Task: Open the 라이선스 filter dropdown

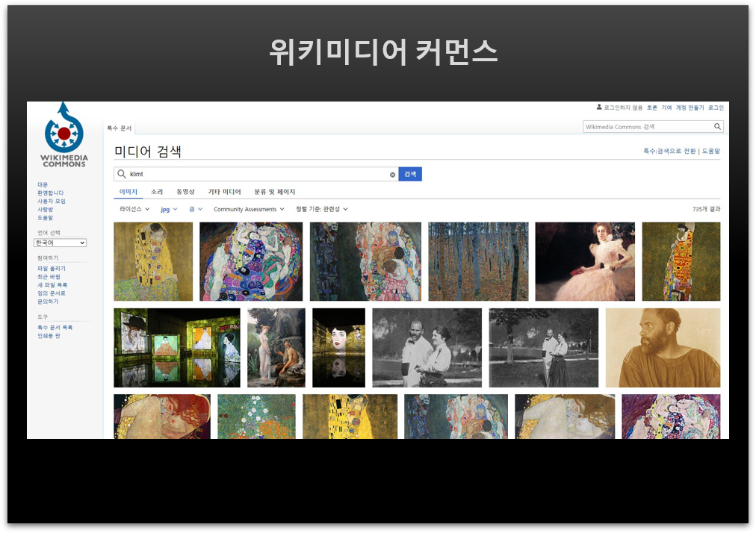Action: pyautogui.click(x=134, y=209)
